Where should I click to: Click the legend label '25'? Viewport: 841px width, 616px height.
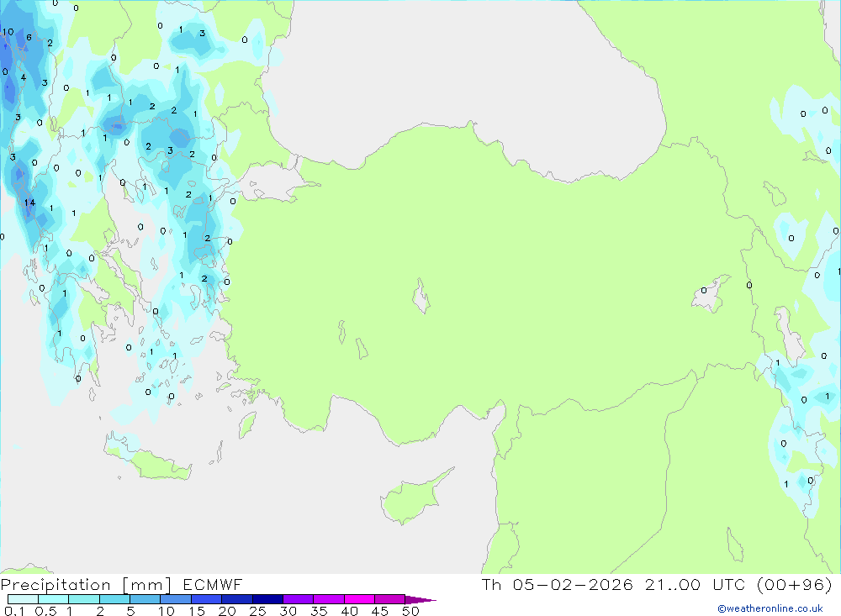pos(257,611)
